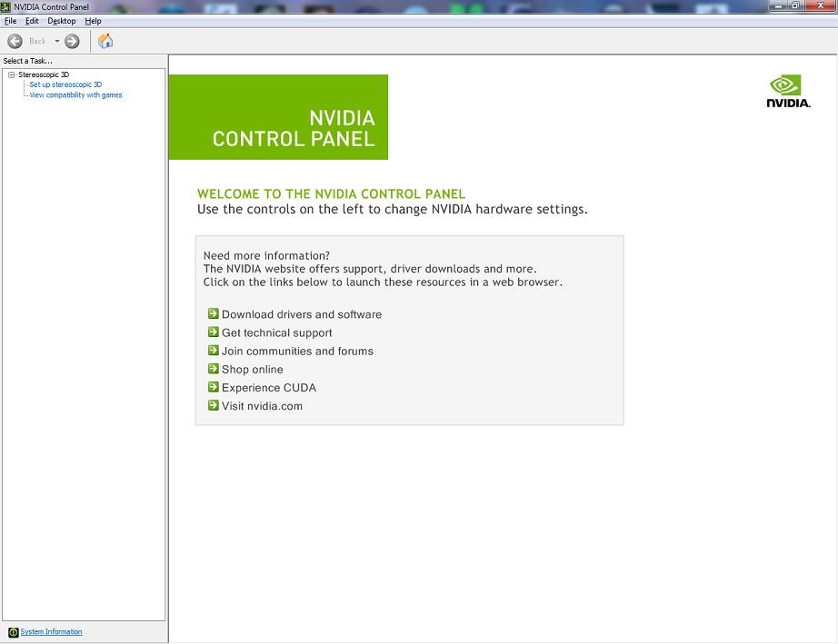Open Join communities and forums link
Viewport: 838px width, 644px height.
pos(297,351)
